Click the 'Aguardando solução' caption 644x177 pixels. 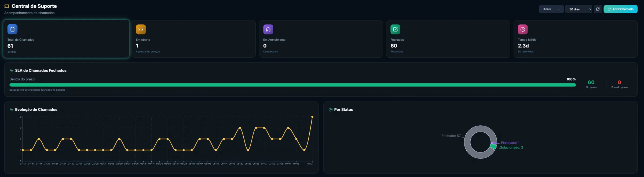pos(148,52)
